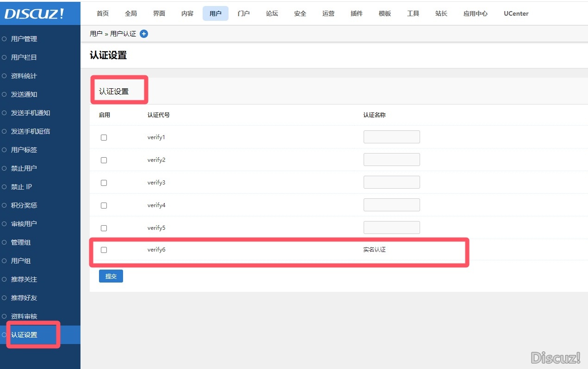Switch to the 论坛 top menu
The height and width of the screenshot is (369, 588).
[x=272, y=13]
